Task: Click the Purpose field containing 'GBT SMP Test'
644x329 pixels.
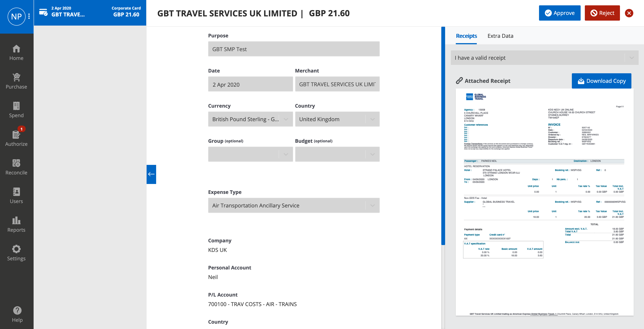Action: pos(294,49)
